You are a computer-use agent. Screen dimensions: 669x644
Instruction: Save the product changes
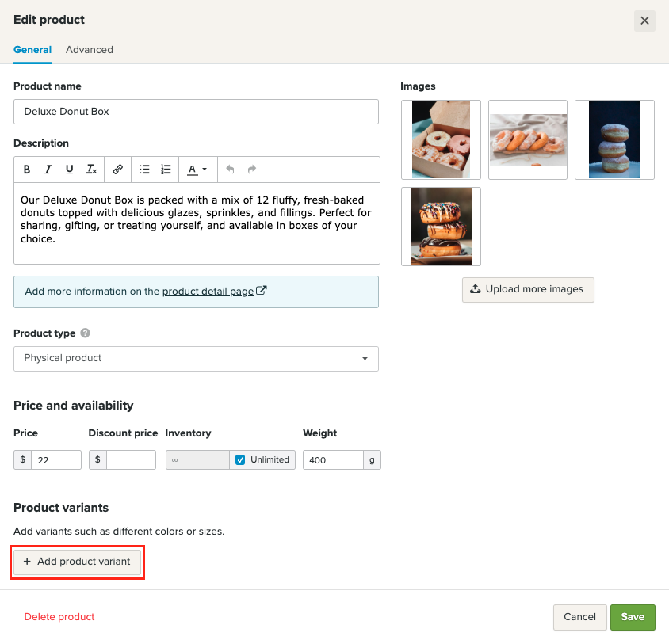click(633, 617)
